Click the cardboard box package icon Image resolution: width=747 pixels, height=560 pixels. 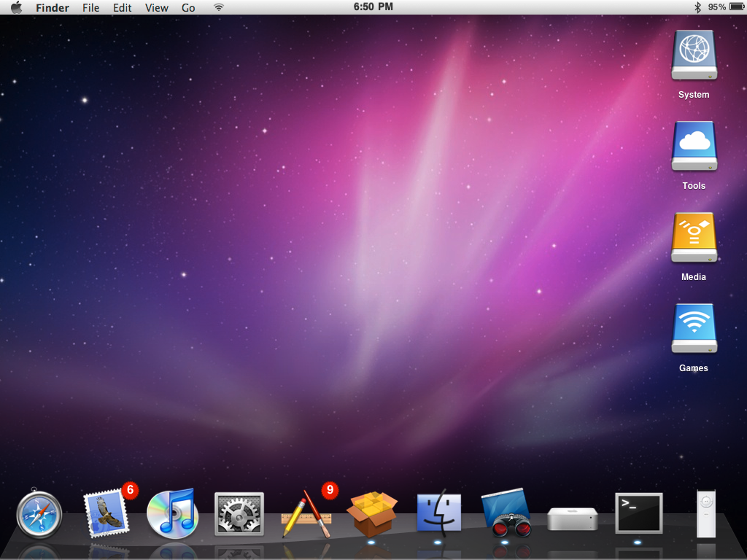click(372, 514)
